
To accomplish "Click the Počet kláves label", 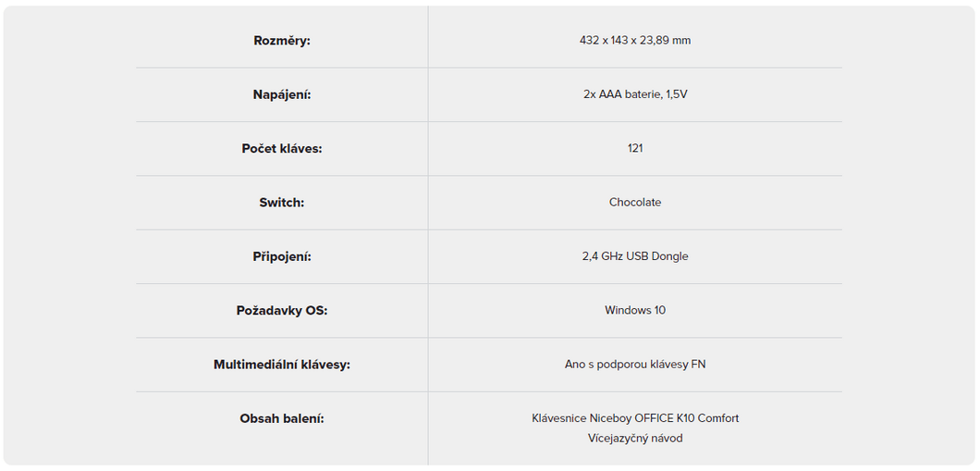I will [x=282, y=149].
